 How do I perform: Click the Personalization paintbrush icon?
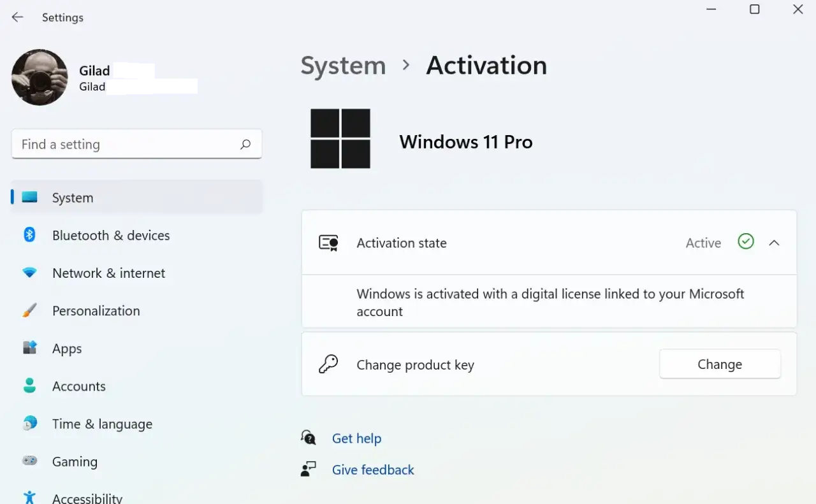coord(29,310)
